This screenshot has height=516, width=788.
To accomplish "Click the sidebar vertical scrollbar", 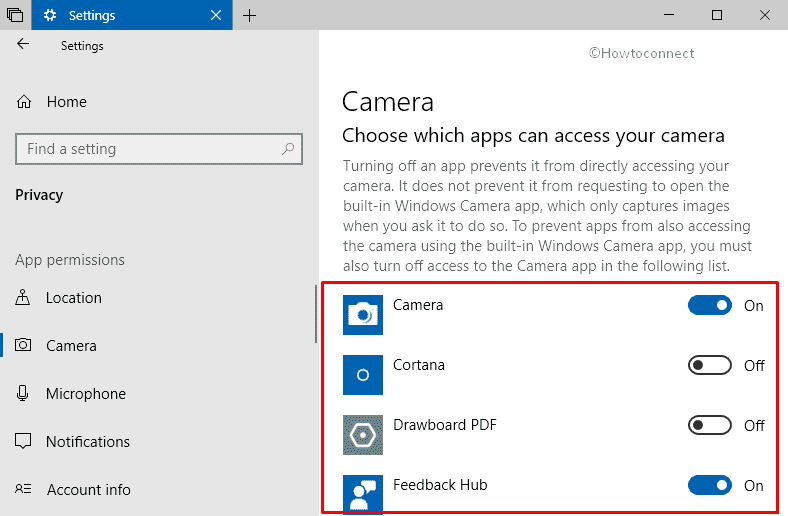I will (316, 314).
